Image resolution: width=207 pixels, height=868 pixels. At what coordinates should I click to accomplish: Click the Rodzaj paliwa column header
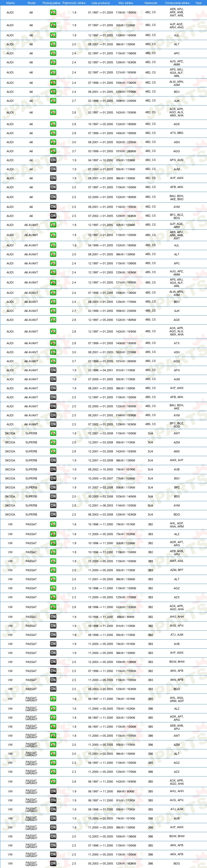pyautogui.click(x=52, y=3)
